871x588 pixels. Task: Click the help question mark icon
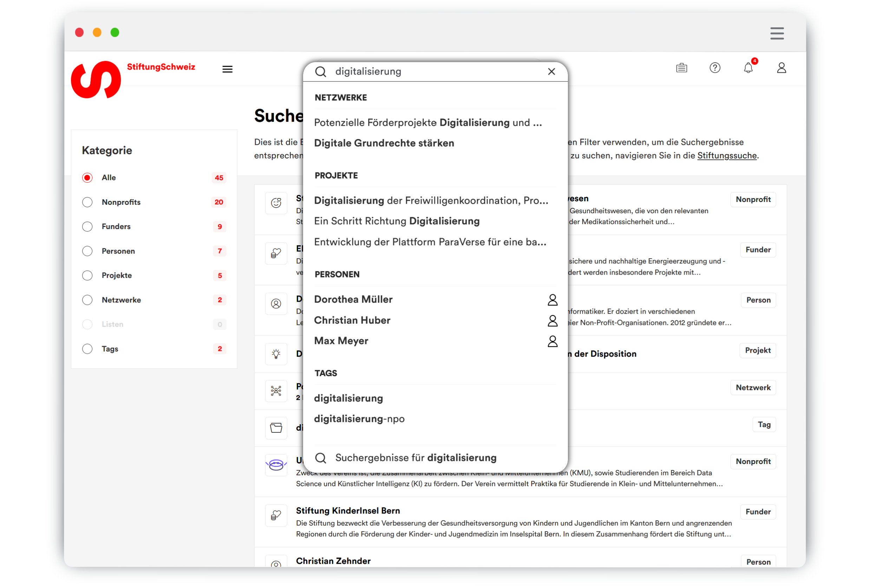point(714,68)
